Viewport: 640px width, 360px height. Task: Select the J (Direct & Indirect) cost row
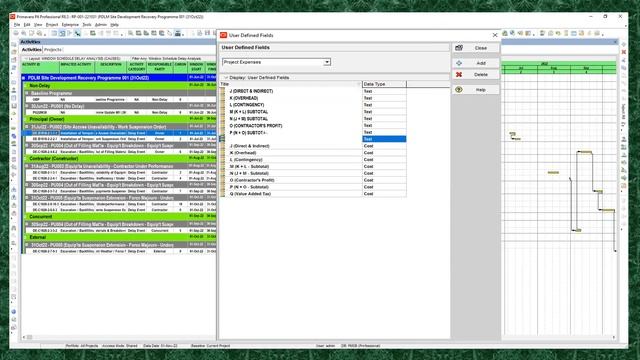[313, 146]
